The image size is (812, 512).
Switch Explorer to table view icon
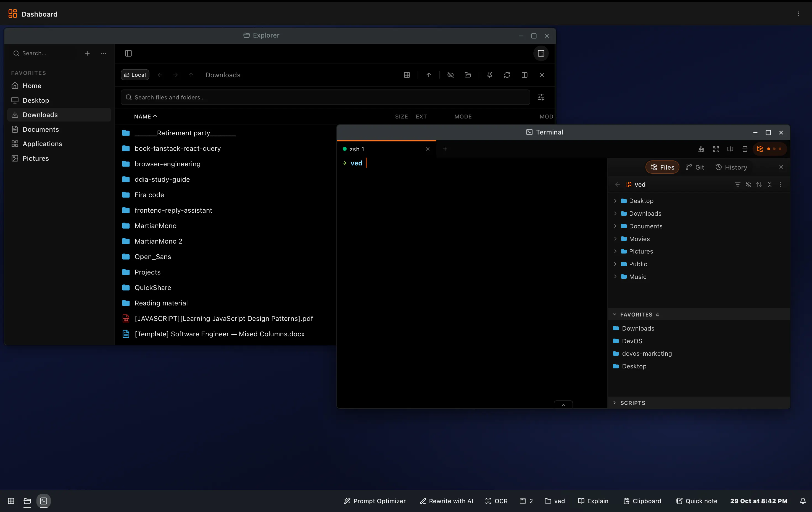coord(407,75)
